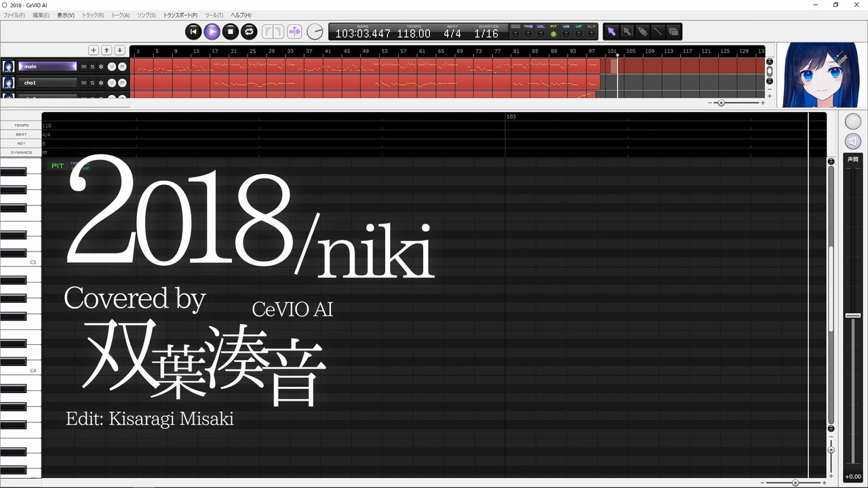The image size is (868, 488).
Task: Open the 4/4 beat selector
Action: [x=452, y=33]
